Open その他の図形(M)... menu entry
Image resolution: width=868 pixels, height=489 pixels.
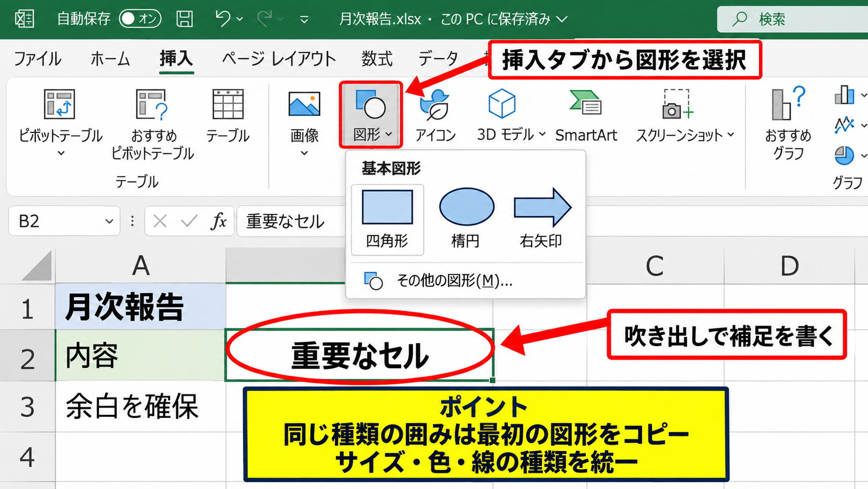465,281
